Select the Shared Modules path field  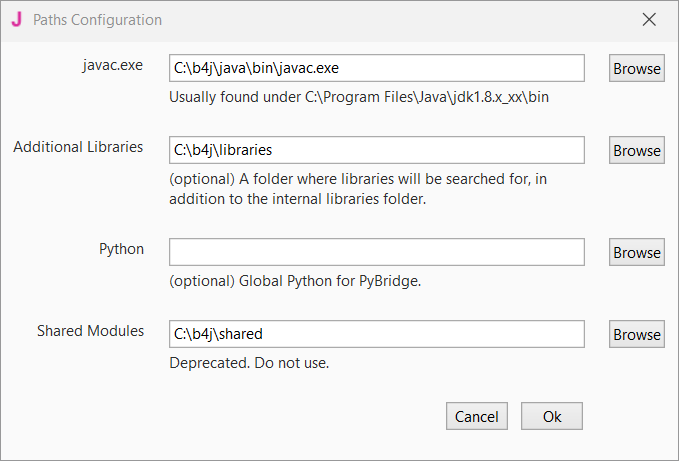[376, 334]
